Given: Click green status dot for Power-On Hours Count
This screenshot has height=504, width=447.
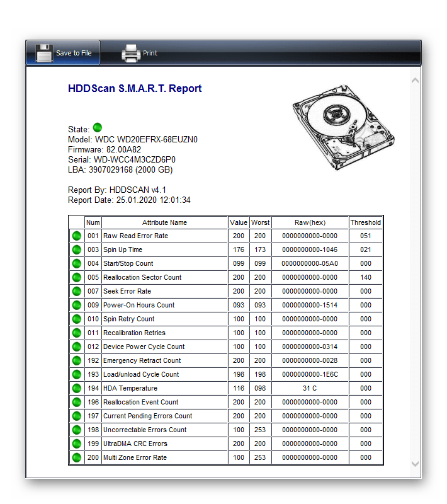Looking at the screenshot, I should point(77,305).
